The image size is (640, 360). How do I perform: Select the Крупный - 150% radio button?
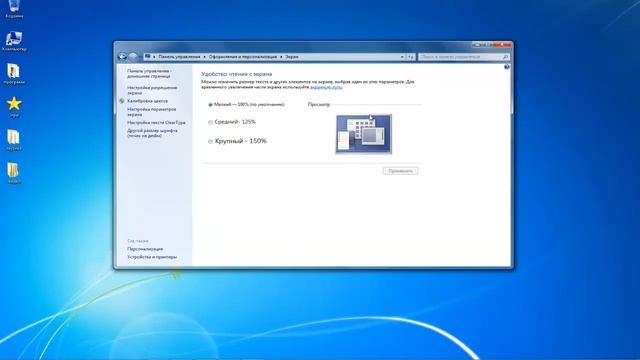click(210, 142)
